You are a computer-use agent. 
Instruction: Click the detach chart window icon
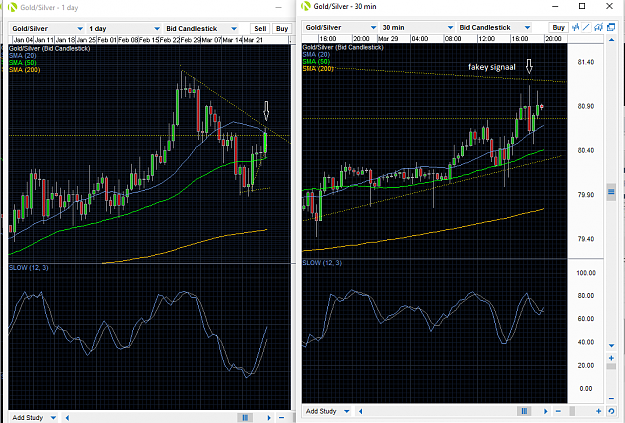[611, 28]
